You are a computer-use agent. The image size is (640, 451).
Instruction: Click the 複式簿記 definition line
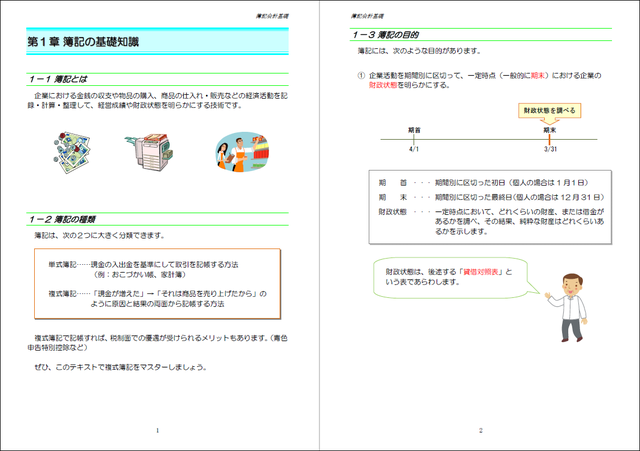pyautogui.click(x=157, y=299)
